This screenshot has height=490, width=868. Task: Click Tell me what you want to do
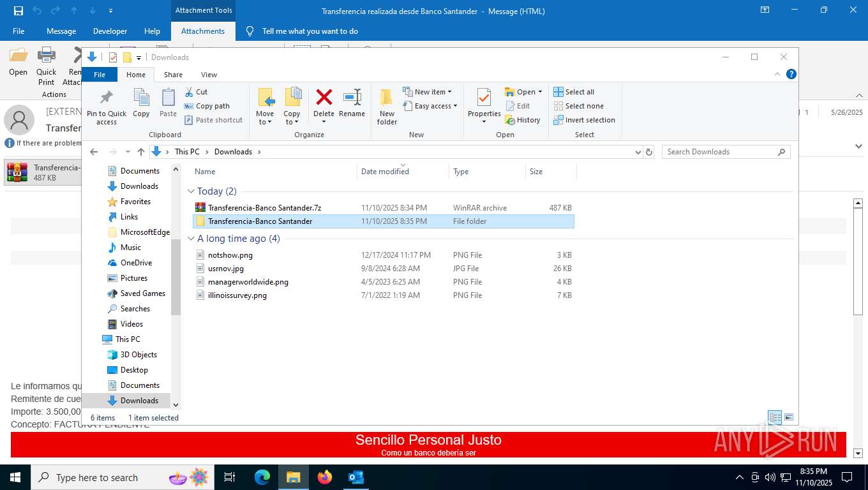pyautogui.click(x=310, y=31)
